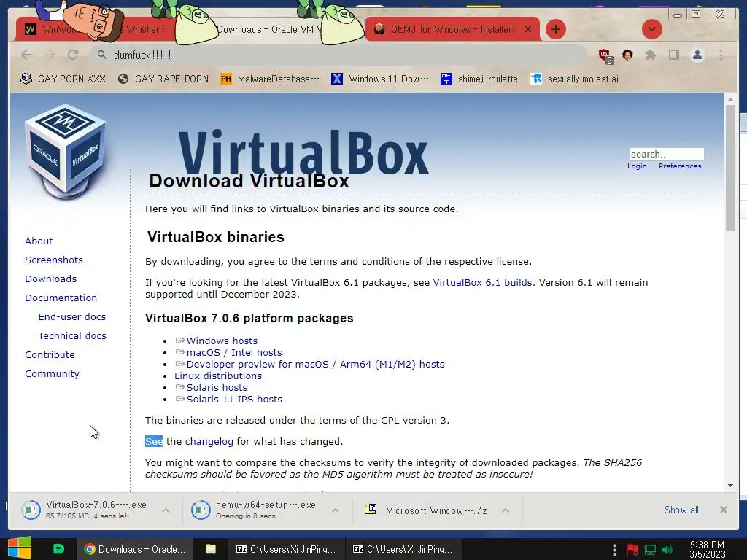The image size is (747, 560).
Task: Open the Preferences link
Action: pyautogui.click(x=680, y=166)
